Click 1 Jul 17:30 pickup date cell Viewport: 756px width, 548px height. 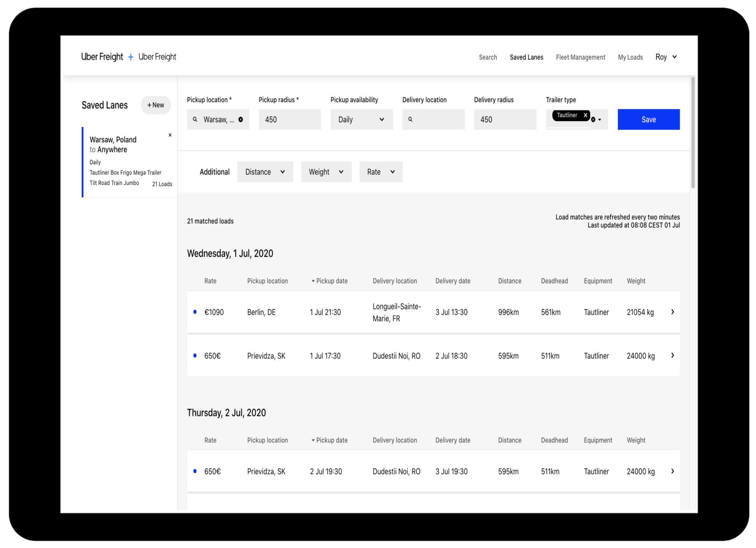(325, 356)
